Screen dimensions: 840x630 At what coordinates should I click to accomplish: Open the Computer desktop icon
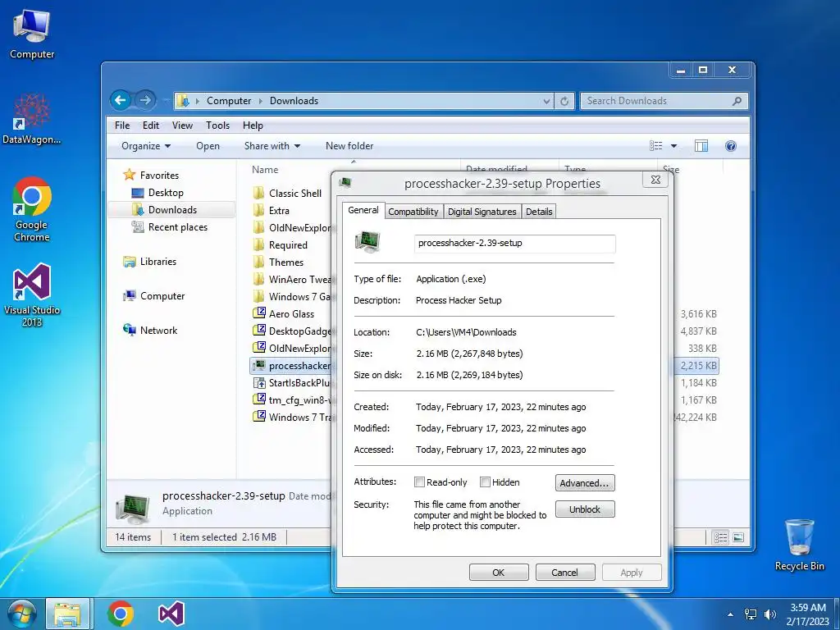tap(32, 34)
